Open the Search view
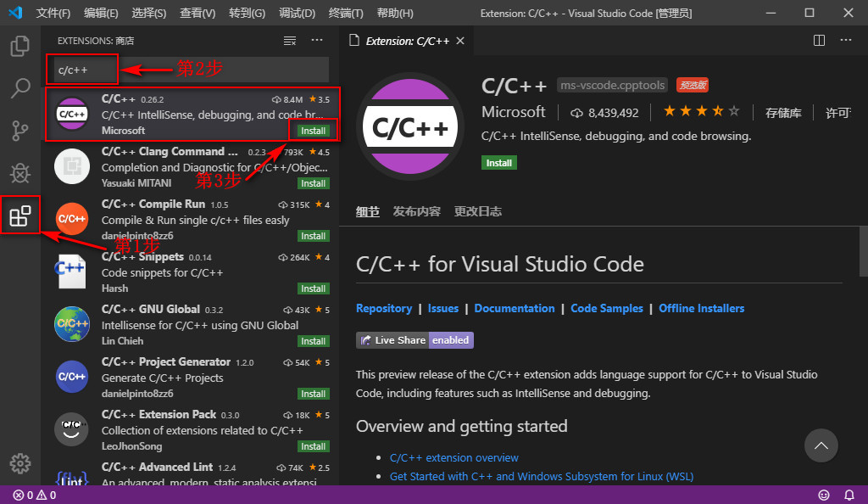The height and width of the screenshot is (504, 868). point(19,88)
